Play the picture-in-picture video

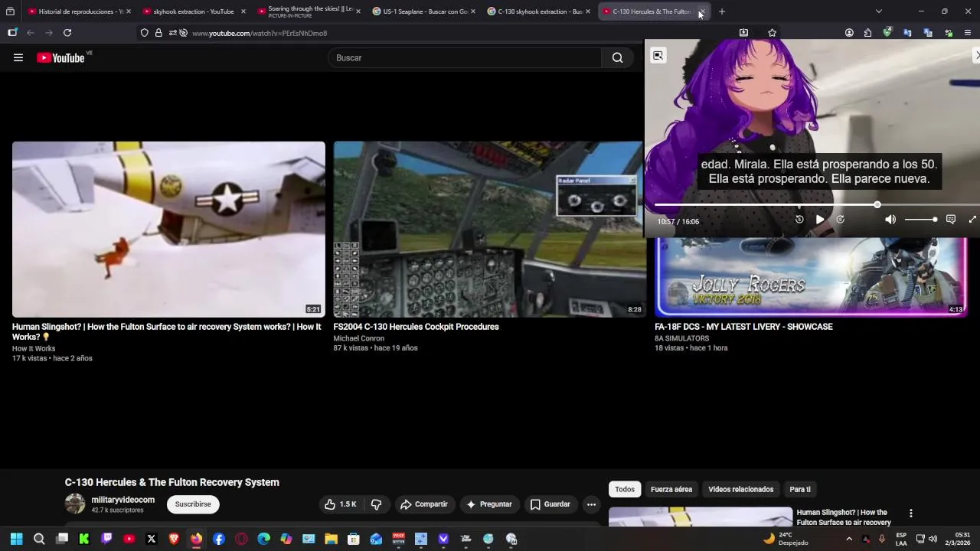[820, 220]
